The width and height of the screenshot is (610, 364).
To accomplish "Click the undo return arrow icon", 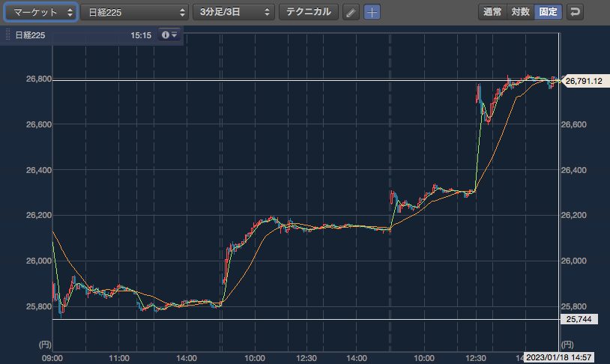I will [x=575, y=12].
